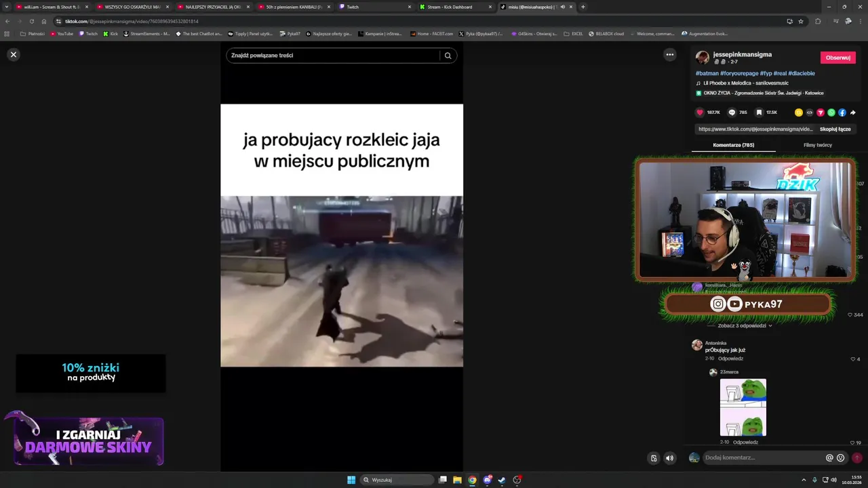Image resolution: width=868 pixels, height=488 pixels.
Task: Close the TikTok video viewer with X
Action: (x=13, y=54)
